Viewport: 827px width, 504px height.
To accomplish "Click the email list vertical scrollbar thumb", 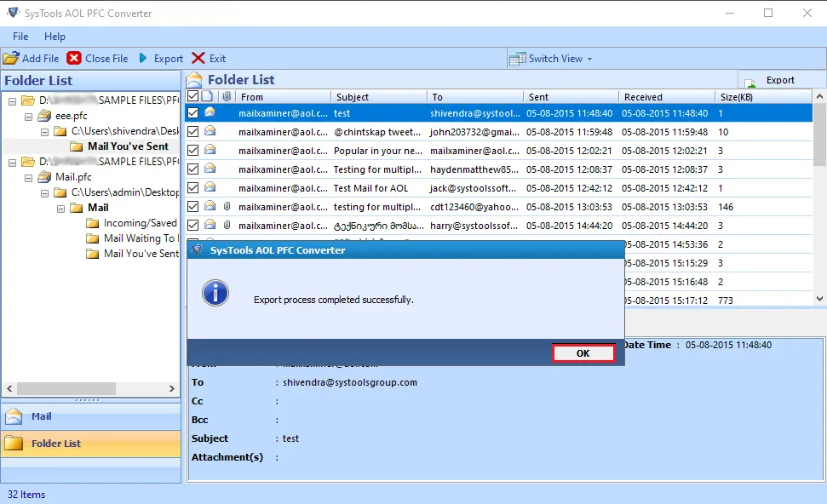I will [x=819, y=135].
